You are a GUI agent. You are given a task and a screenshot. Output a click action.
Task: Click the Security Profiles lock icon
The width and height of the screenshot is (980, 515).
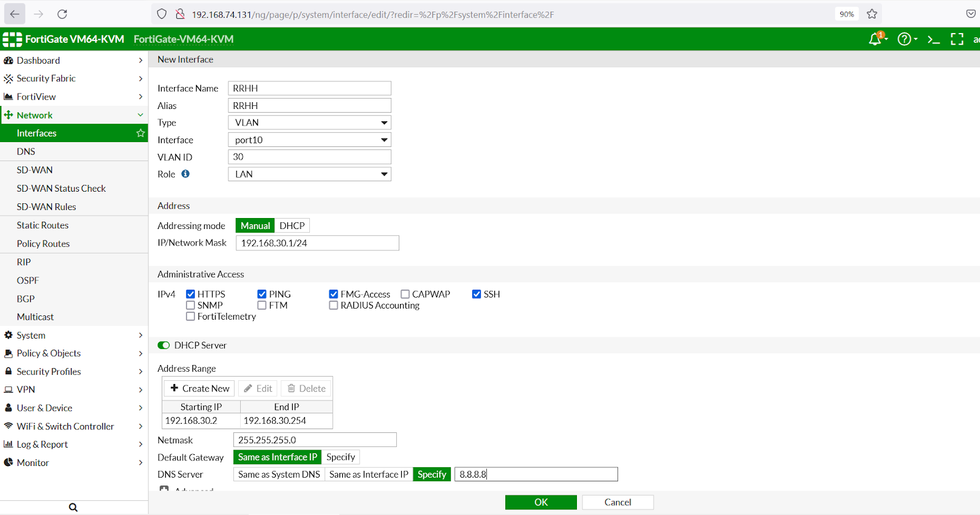click(9, 371)
